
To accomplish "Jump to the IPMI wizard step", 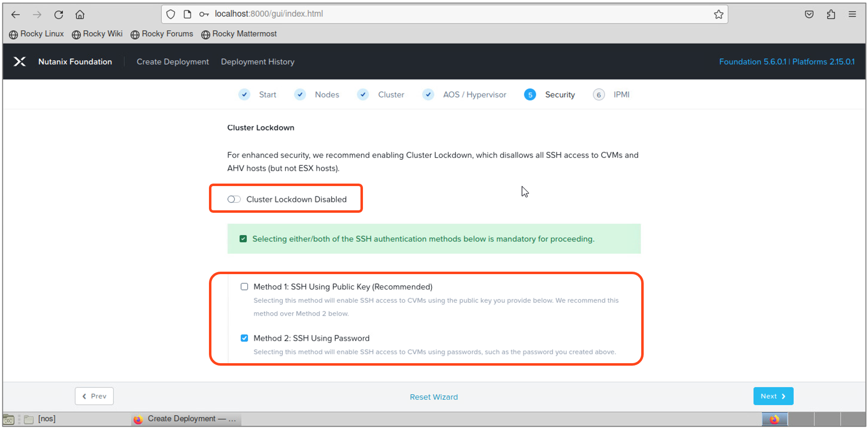I will [x=621, y=95].
